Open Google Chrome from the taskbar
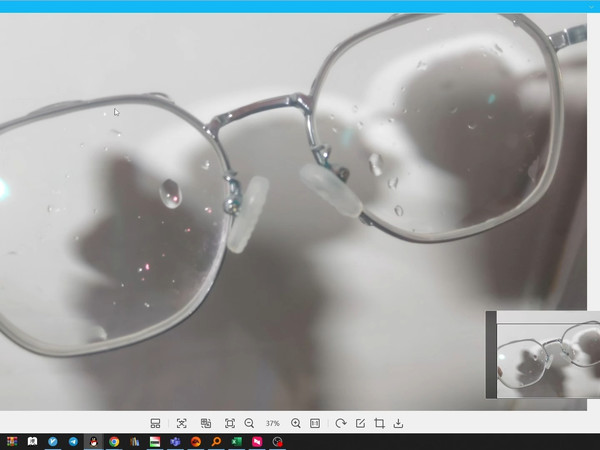This screenshot has height=450, width=600. click(114, 442)
